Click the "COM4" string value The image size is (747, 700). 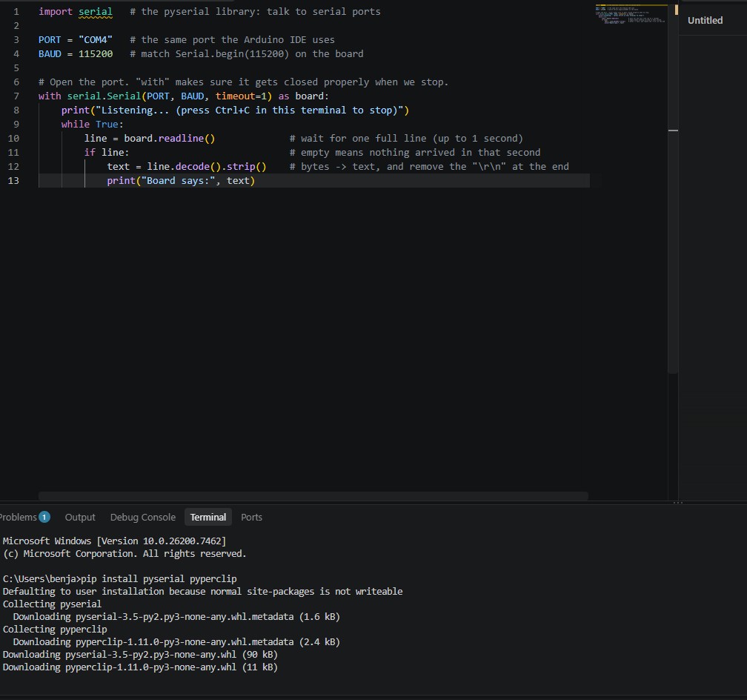(x=96, y=39)
